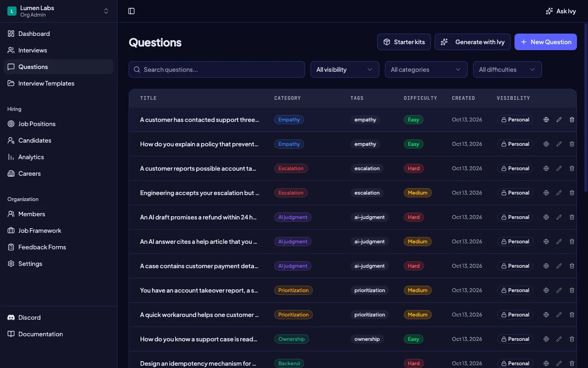Open Documentation from the sidebar footer
This screenshot has width=588, height=368.
(x=58, y=334)
